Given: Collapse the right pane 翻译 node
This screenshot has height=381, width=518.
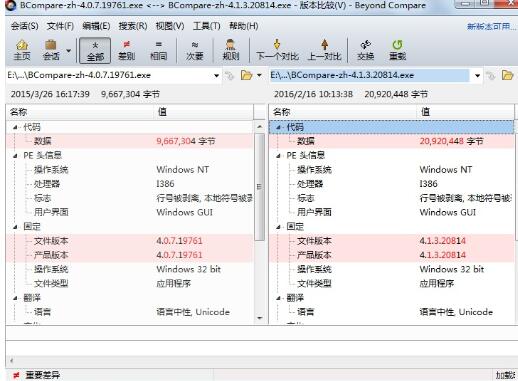Looking at the screenshot, I should point(278,298).
